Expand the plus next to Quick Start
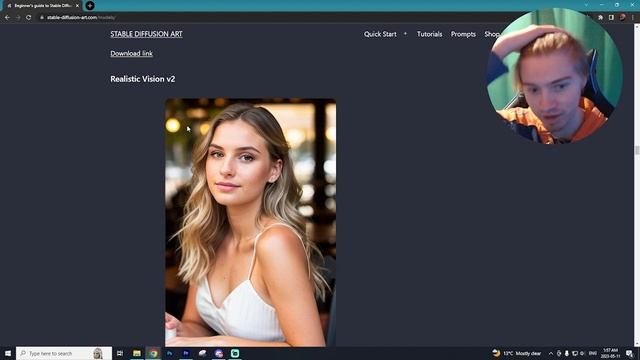The height and width of the screenshot is (360, 640). click(x=405, y=34)
